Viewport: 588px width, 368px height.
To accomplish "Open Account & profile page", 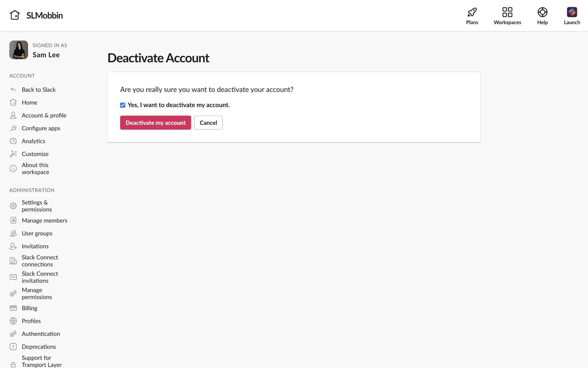I will (x=44, y=115).
